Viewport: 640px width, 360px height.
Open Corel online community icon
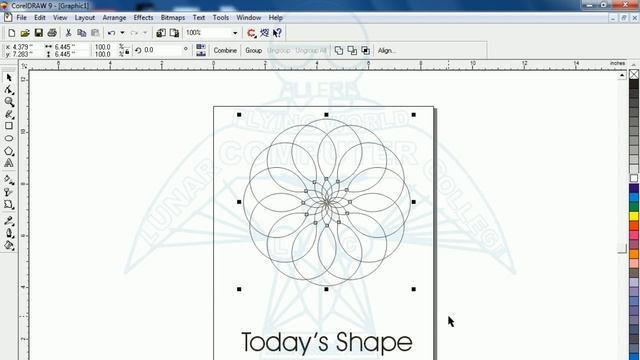[264, 33]
